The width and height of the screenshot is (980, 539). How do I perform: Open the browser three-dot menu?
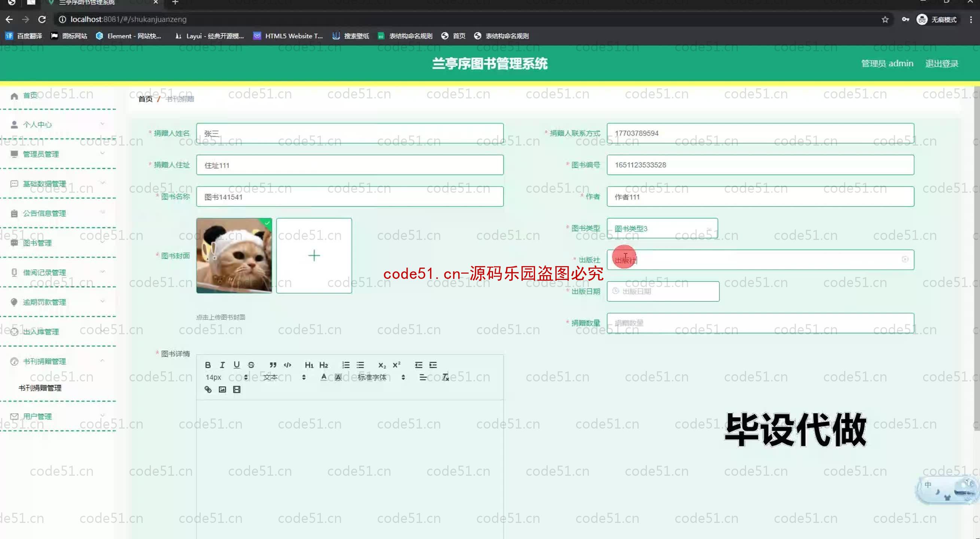[971, 19]
